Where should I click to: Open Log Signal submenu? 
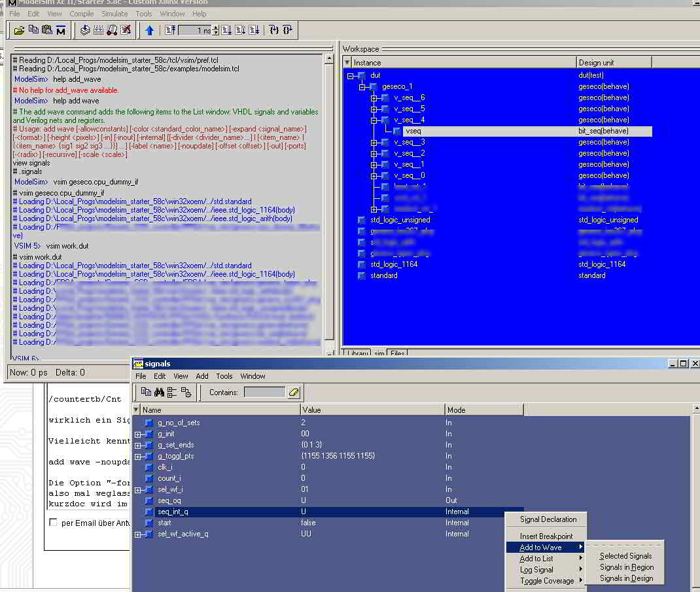[546, 570]
